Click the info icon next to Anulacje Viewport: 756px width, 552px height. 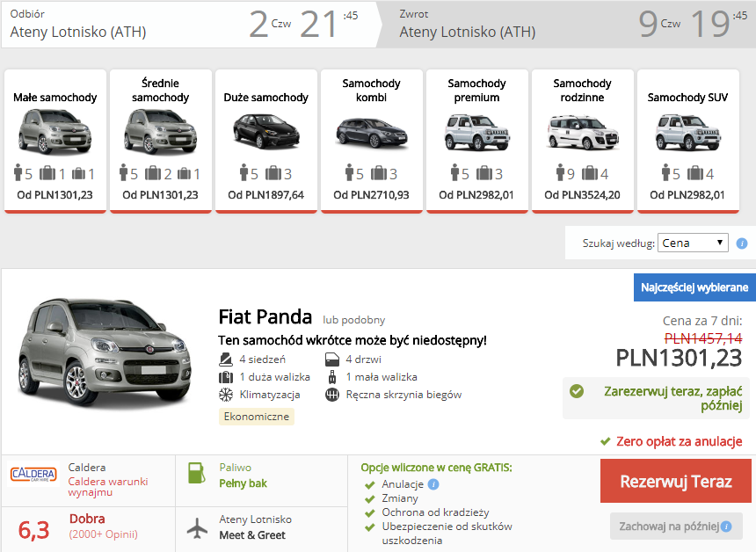click(433, 484)
